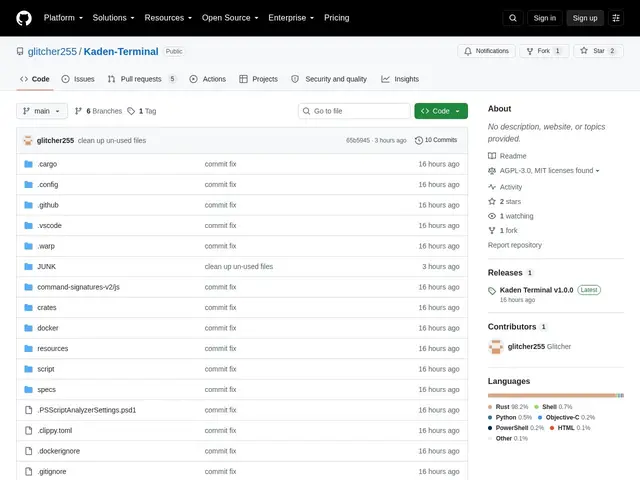Open the green Code dropdown button
640x480 pixels.
(x=441, y=111)
